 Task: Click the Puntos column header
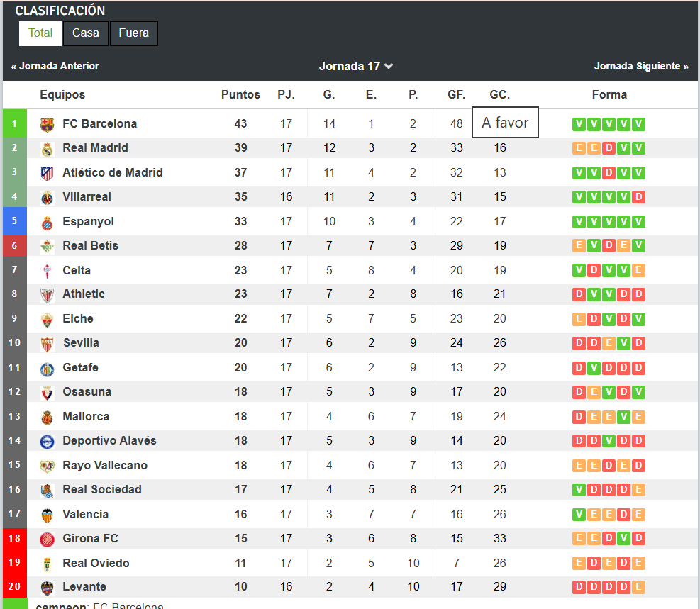point(240,94)
